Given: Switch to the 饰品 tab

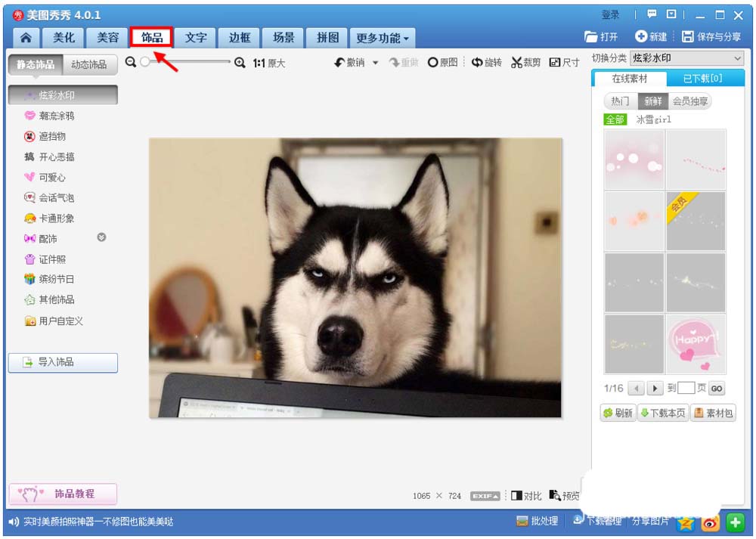Looking at the screenshot, I should (151, 38).
